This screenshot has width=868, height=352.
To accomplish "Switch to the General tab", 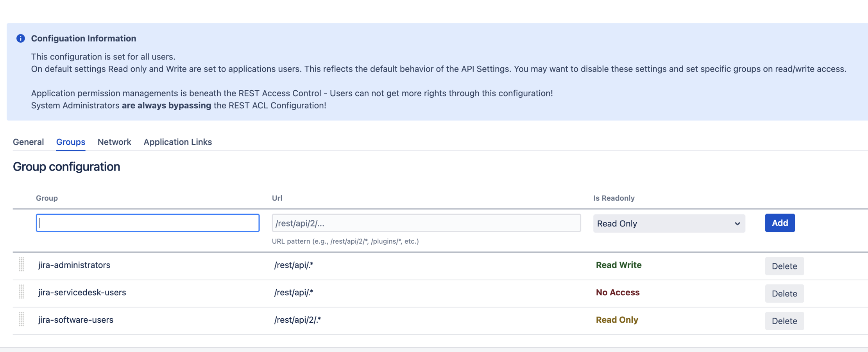I will pyautogui.click(x=28, y=142).
